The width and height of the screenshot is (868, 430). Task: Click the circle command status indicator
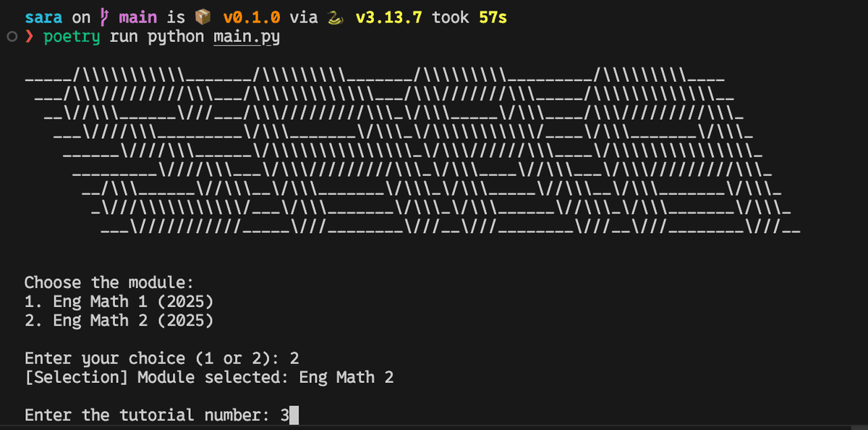(11, 36)
